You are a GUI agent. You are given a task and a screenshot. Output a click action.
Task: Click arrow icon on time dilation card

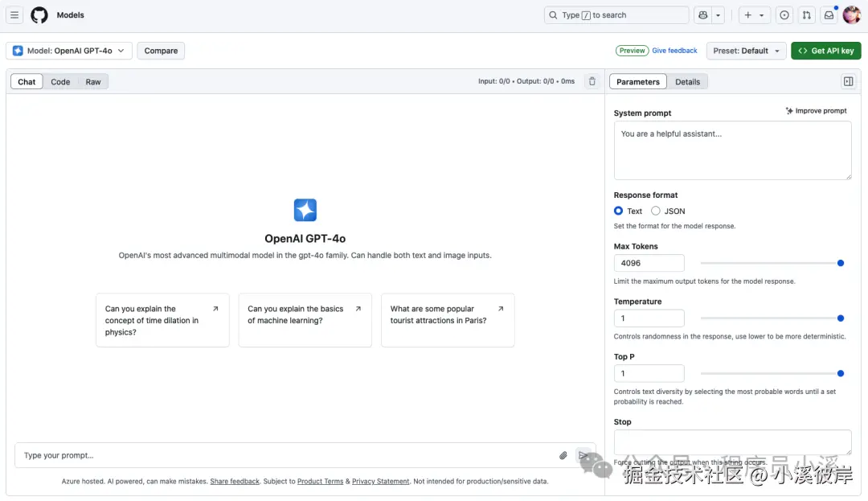215,309
